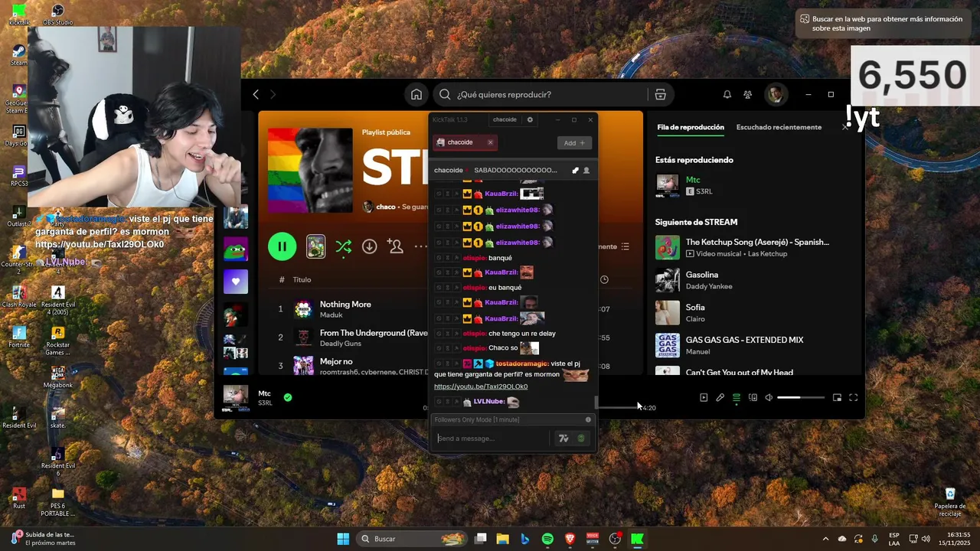Open the Windows Start menu
This screenshot has height=551, width=980.
coord(343,539)
